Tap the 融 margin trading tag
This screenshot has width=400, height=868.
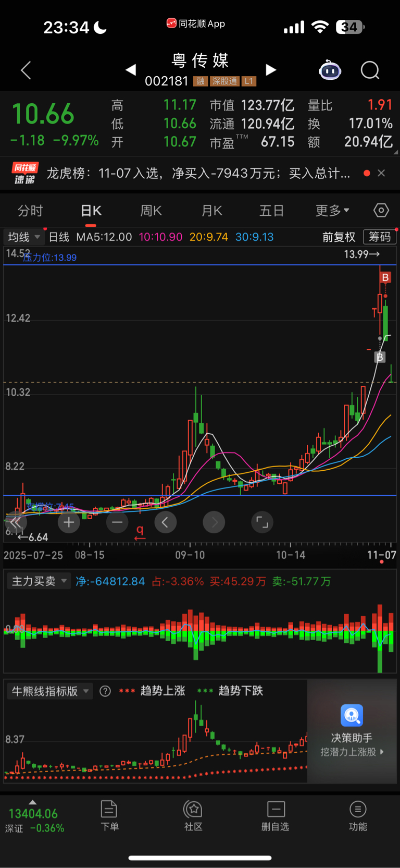(x=200, y=81)
